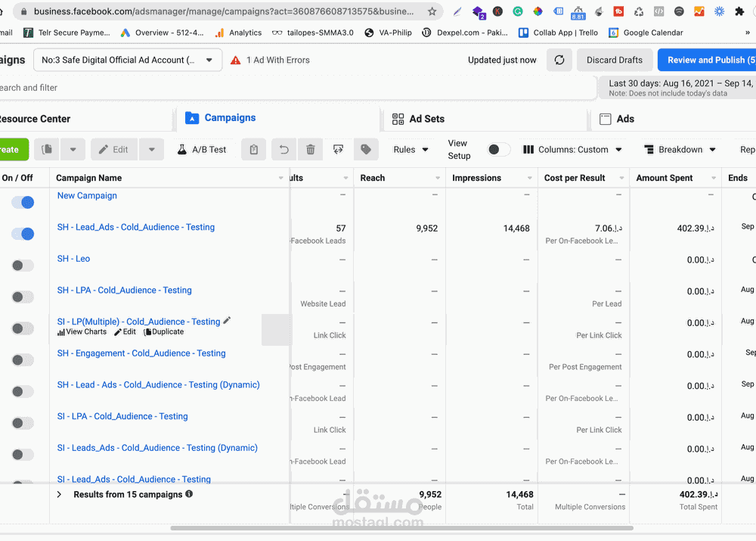Image resolution: width=756 pixels, height=541 pixels.
Task: Refresh campaign data icon
Action: [559, 60]
